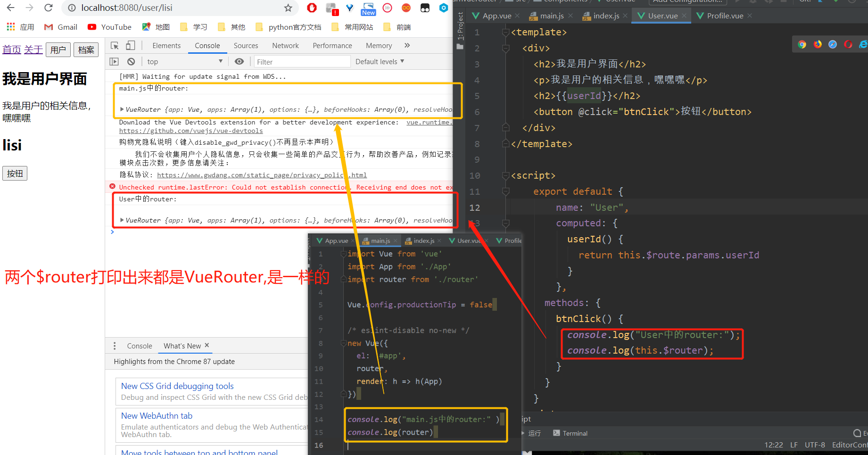This screenshot has width=868, height=455.
Task: Open the python官方文档 bookmark folder
Action: click(288, 27)
